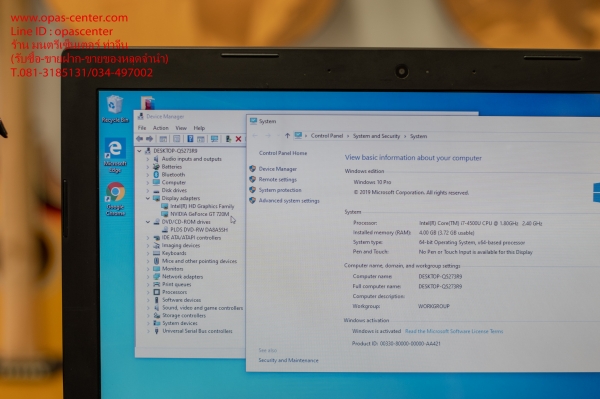Click Product ID 00330-80000-00000-AA421 text
Image resolution: width=600 pixels, height=399 pixels.
tap(396, 344)
